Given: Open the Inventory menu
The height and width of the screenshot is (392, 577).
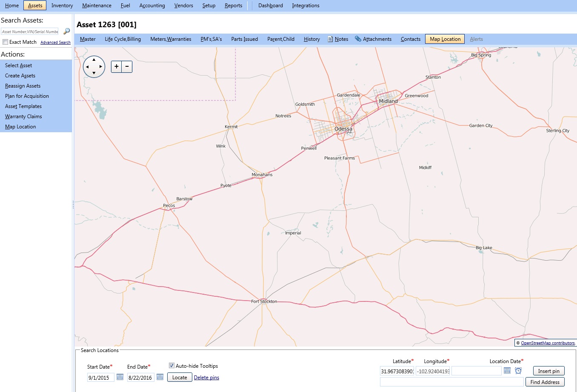Looking at the screenshot, I should [x=62, y=6].
